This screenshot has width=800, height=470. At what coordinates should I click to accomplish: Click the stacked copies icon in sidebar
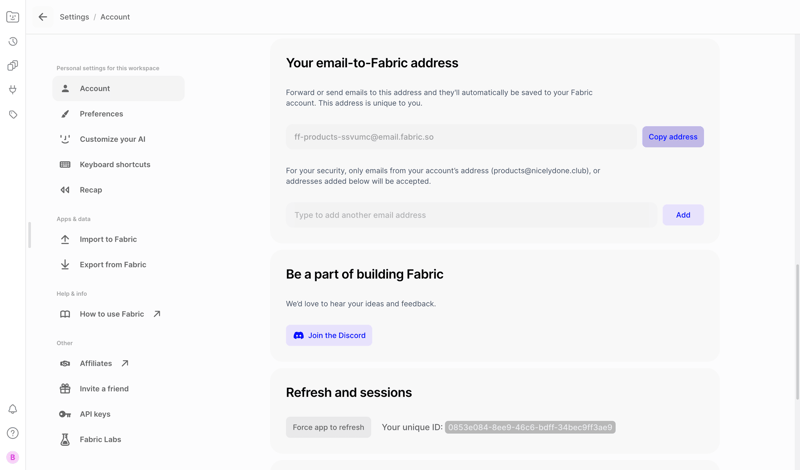pos(13,66)
